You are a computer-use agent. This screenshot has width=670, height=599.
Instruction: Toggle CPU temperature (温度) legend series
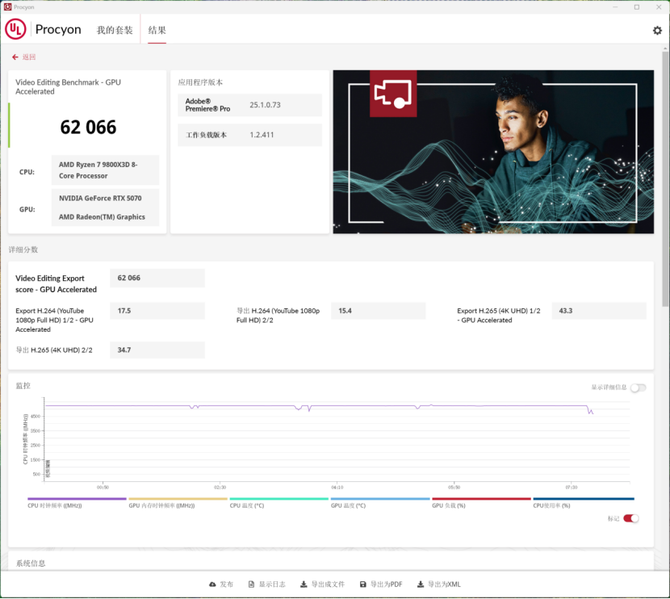point(279,499)
